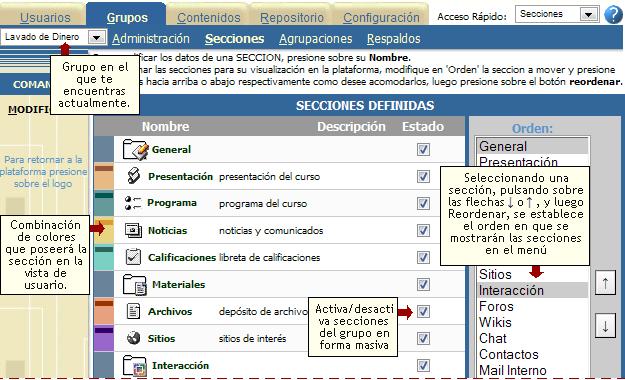Viewport: 625px width, 380px height.
Task: Toggle the Presentación section checkbox
Action: [x=423, y=176]
